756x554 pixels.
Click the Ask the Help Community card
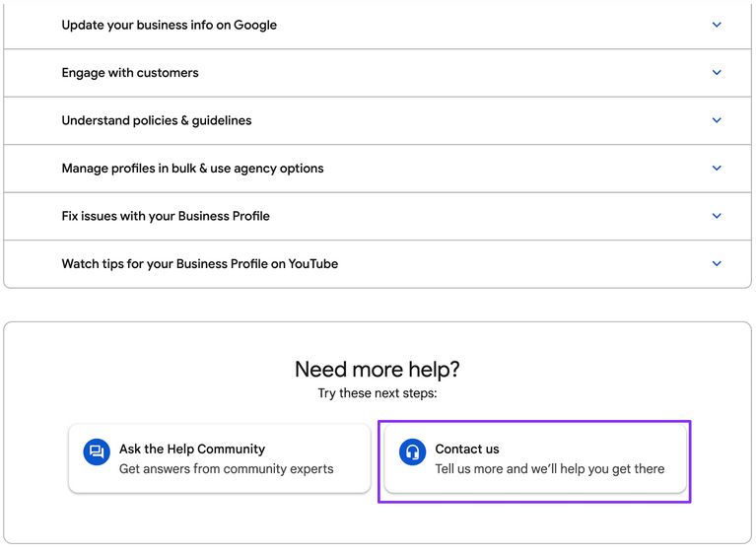click(220, 458)
